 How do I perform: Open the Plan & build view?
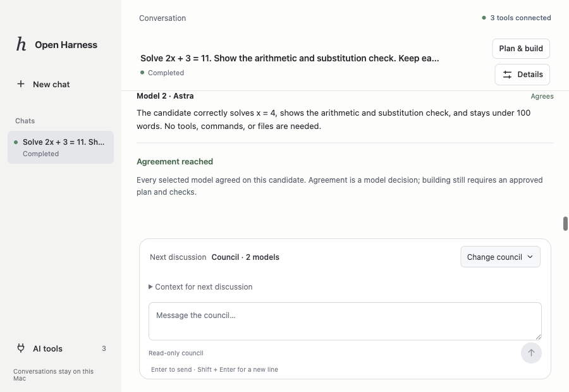coord(521,49)
